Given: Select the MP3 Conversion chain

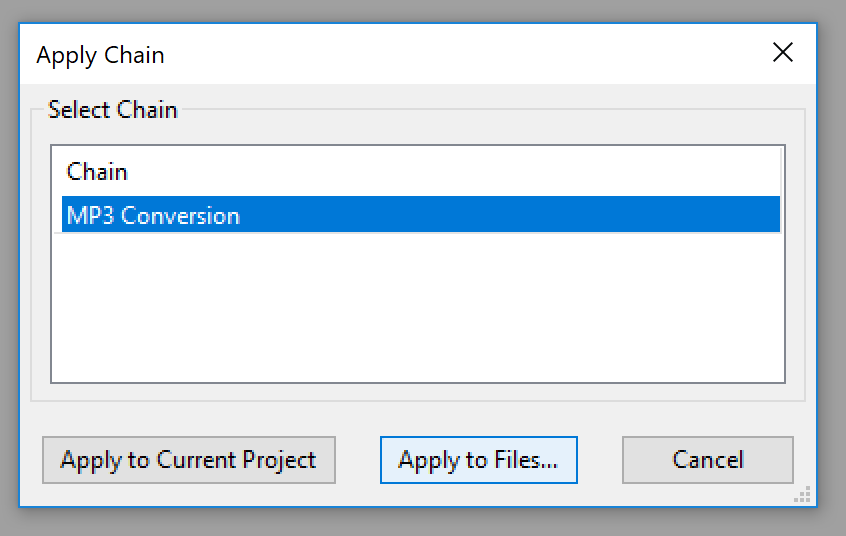Looking at the screenshot, I should (x=153, y=215).
